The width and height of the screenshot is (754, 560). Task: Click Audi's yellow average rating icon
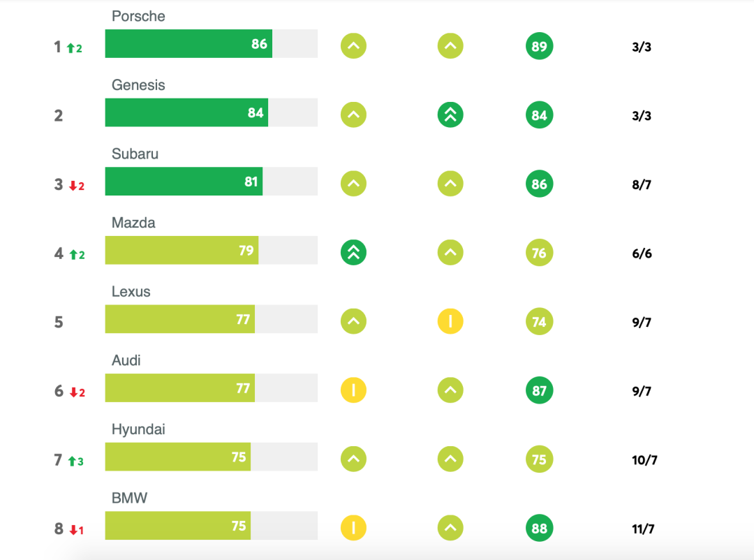pyautogui.click(x=353, y=390)
